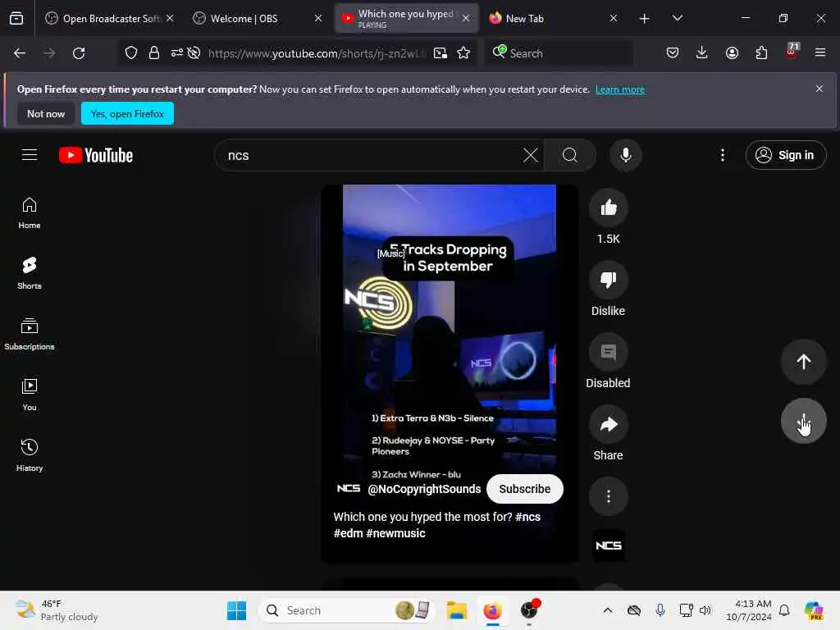The width and height of the screenshot is (840, 630).
Task: Open YouTube settings three-dot menu
Action: click(723, 155)
